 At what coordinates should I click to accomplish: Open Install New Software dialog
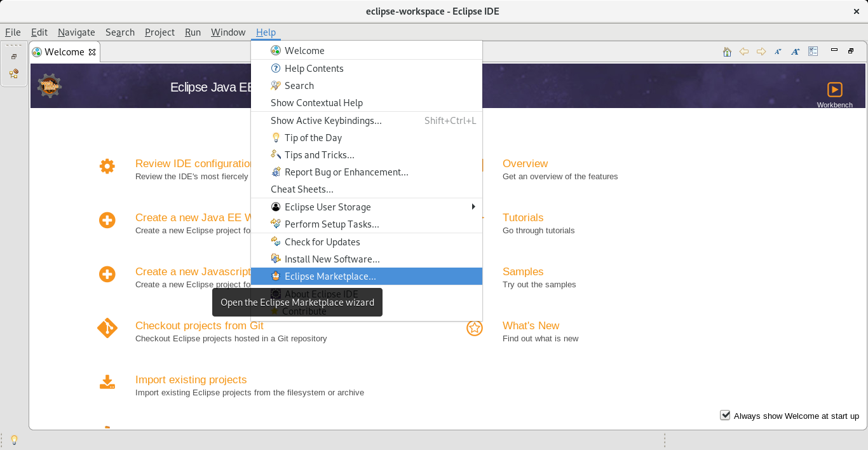coord(367,259)
